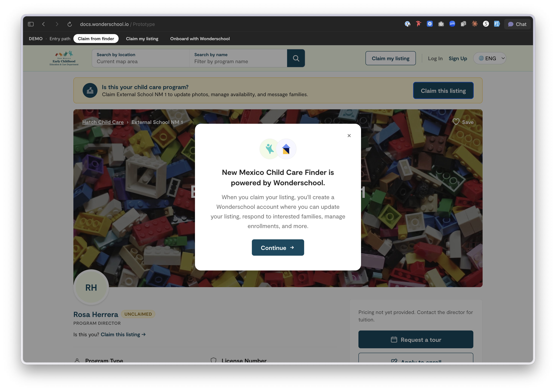Click the PROGRAM DIRECTOR label
Viewport: 556px width, 392px height.
[x=97, y=323]
